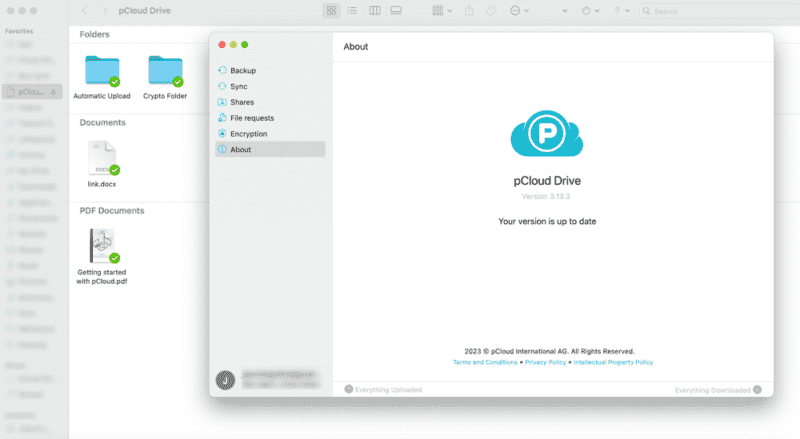The image size is (800, 439).
Task: Open the Backup section in pCloud sidebar
Action: point(242,71)
